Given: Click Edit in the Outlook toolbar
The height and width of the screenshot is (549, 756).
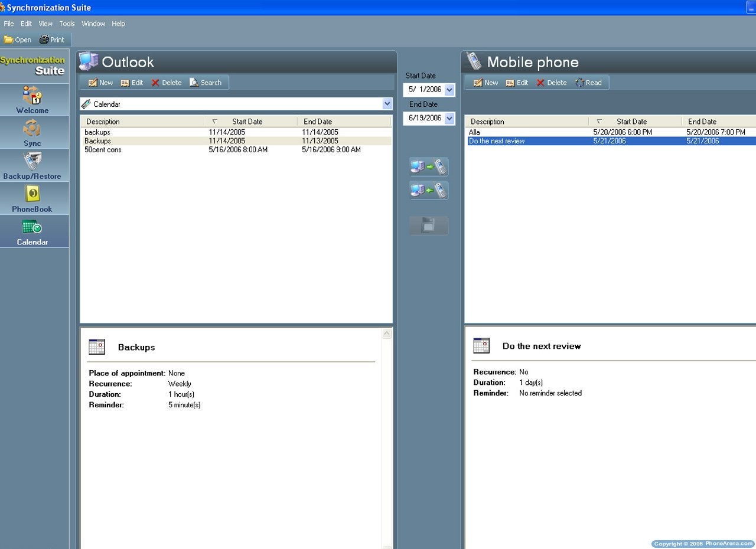Looking at the screenshot, I should click(132, 83).
